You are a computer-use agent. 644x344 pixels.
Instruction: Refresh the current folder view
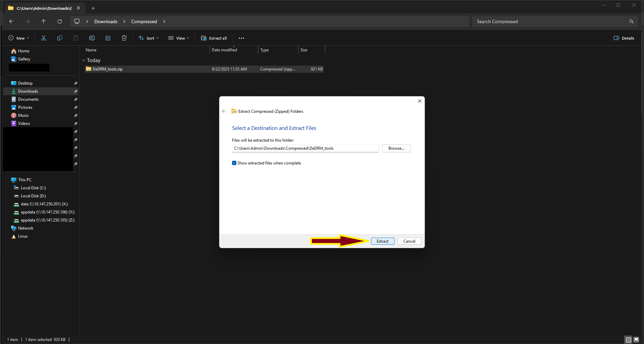[60, 21]
